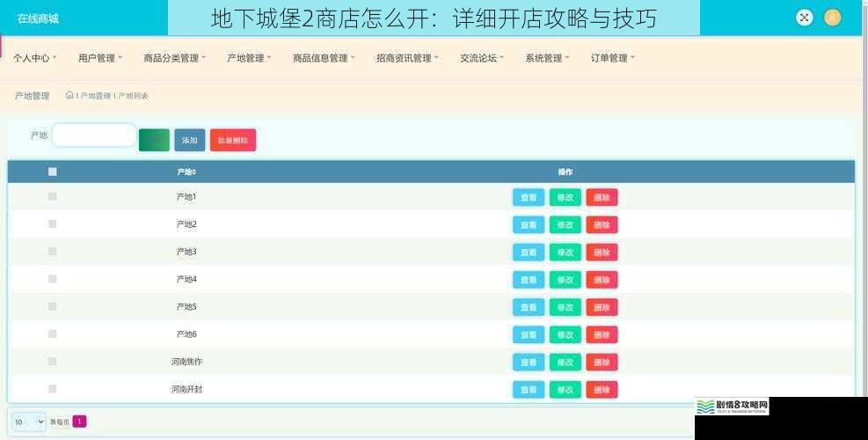
Task: View the 产地4 record
Action: 529,280
